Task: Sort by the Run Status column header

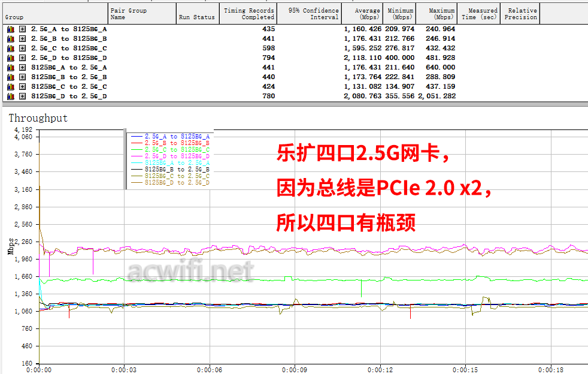Action: click(198, 14)
